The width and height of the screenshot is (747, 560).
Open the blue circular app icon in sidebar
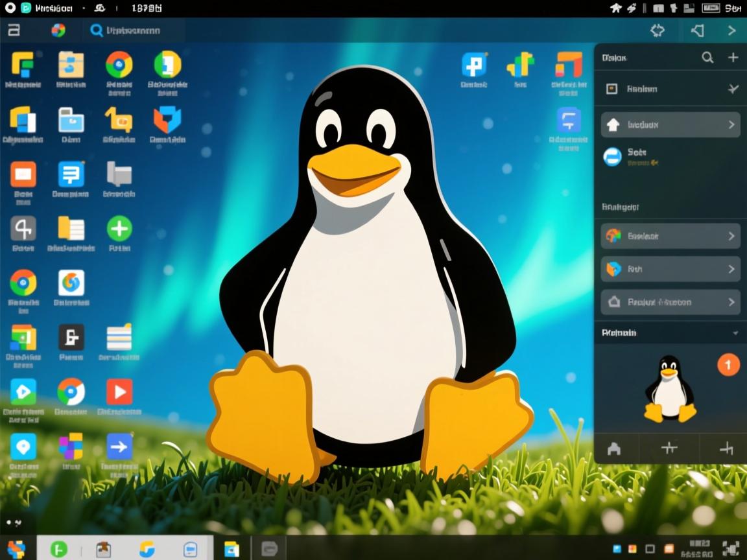point(612,157)
